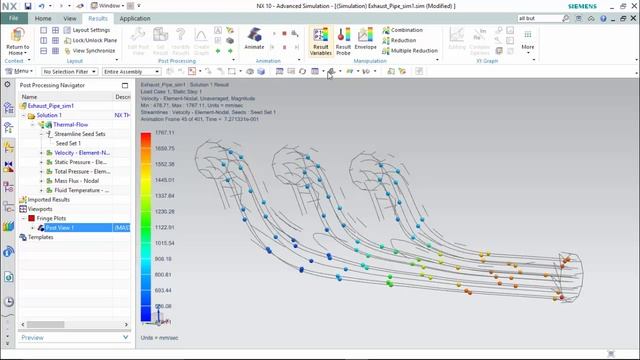Click the green next result arrow icon
640x360 pixels.
(x=230, y=51)
